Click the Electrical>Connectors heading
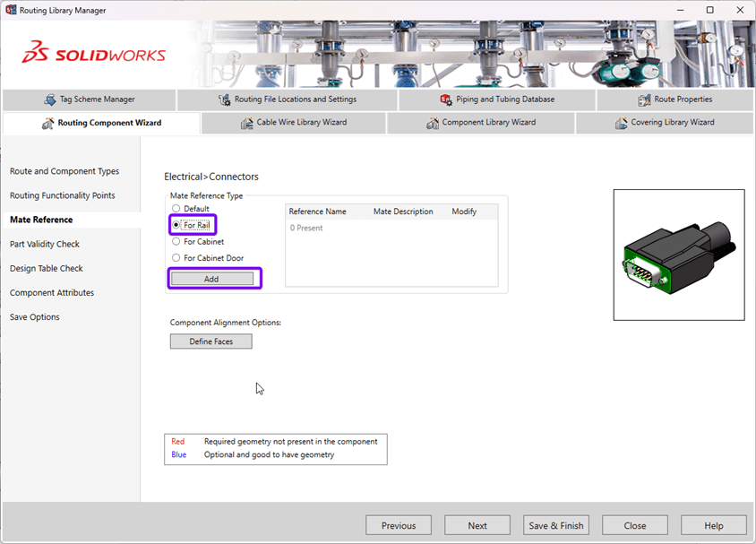 [211, 177]
